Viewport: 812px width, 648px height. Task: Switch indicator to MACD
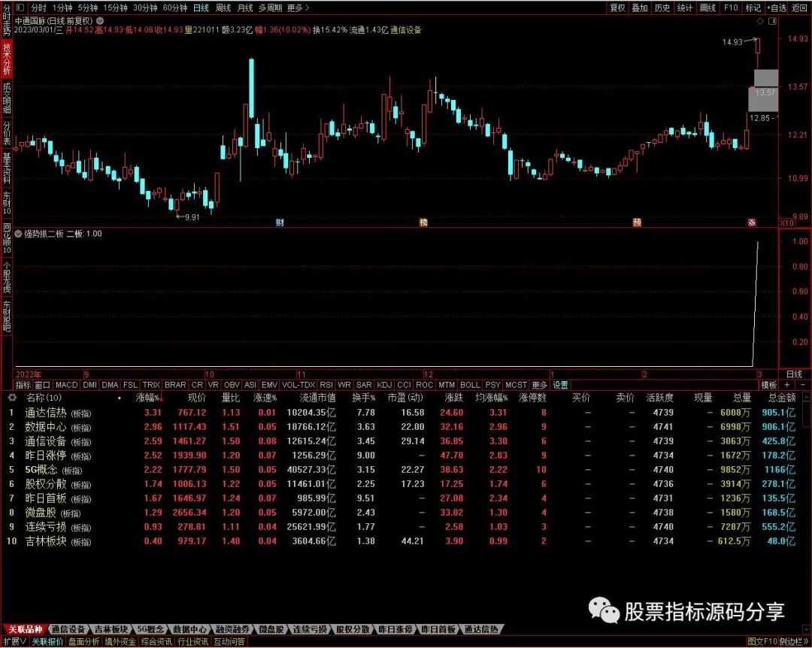point(66,385)
